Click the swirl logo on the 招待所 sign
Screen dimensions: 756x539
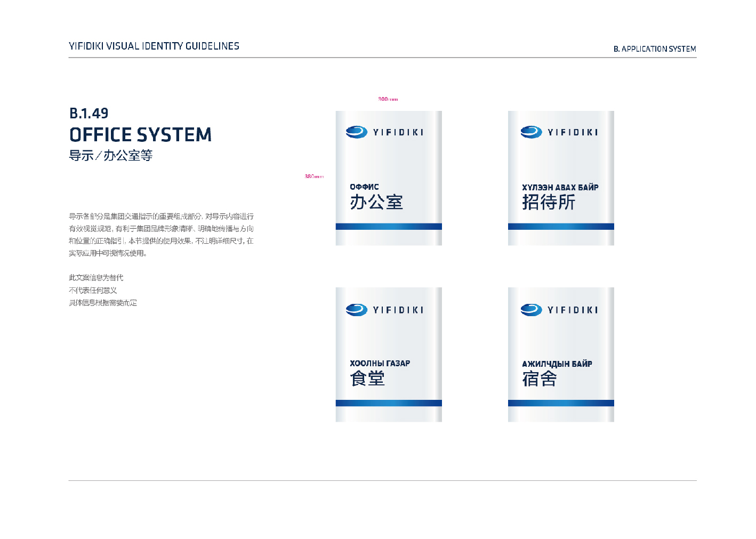[531, 132]
